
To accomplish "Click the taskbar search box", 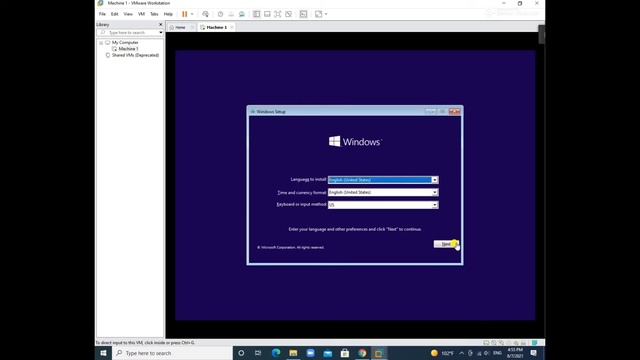I will pyautogui.click(x=172, y=353).
